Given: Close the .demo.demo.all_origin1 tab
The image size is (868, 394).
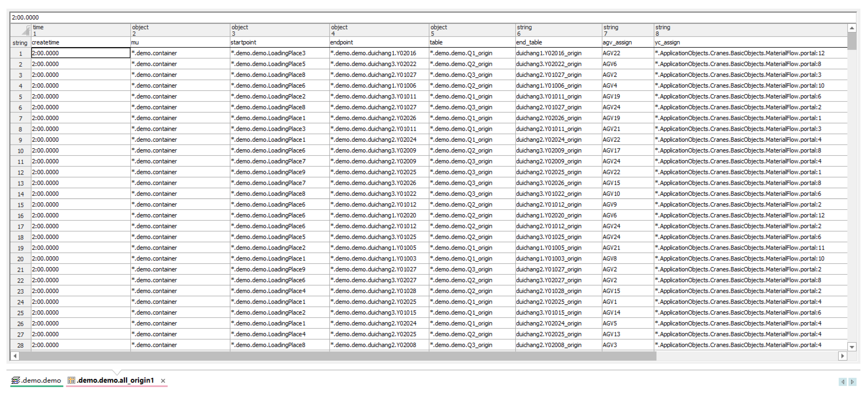Looking at the screenshot, I should pyautogui.click(x=163, y=381).
